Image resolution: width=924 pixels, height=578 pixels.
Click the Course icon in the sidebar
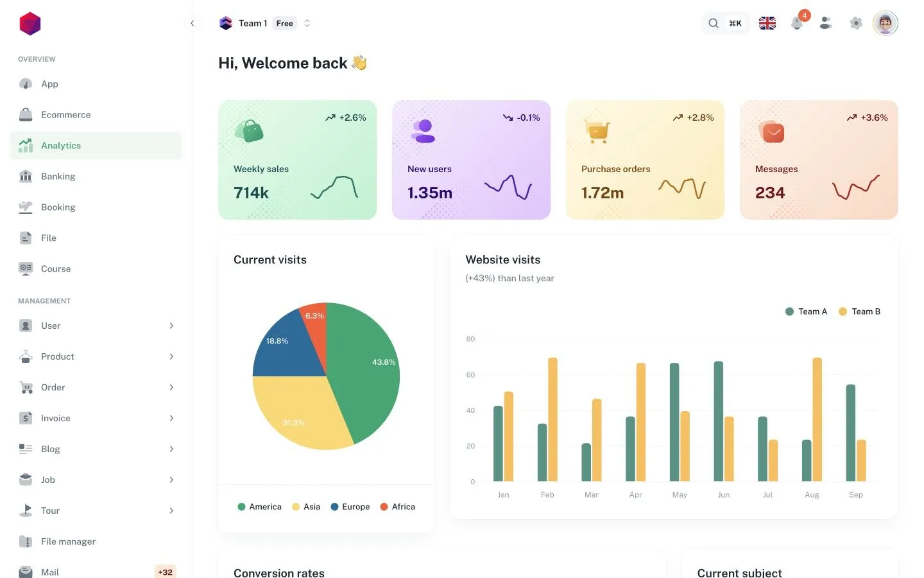click(x=26, y=268)
